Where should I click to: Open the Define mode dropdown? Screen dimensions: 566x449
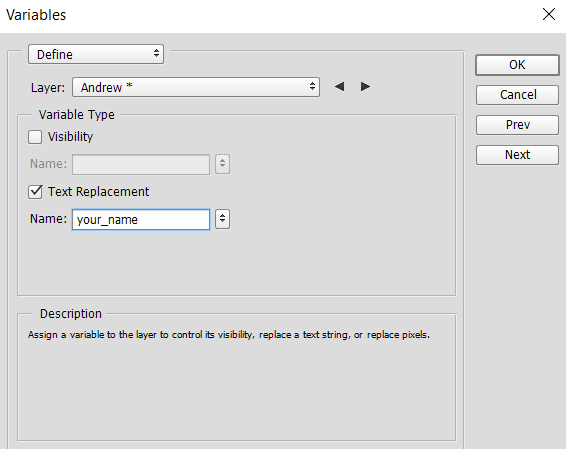coord(96,55)
